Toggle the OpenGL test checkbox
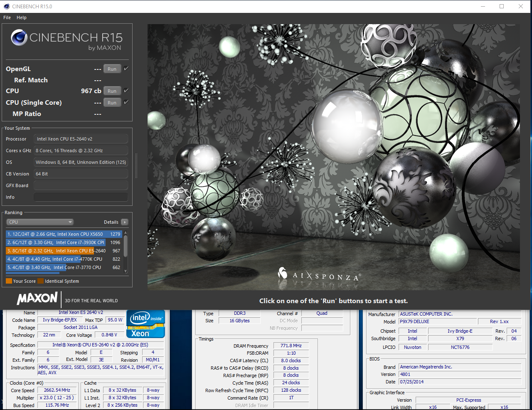Viewport: 532px width, 410px height. pyautogui.click(x=126, y=69)
